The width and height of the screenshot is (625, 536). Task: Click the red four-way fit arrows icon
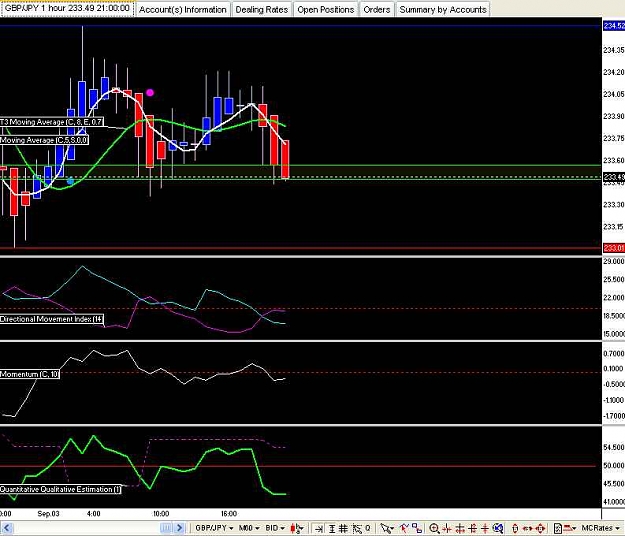click(540, 528)
